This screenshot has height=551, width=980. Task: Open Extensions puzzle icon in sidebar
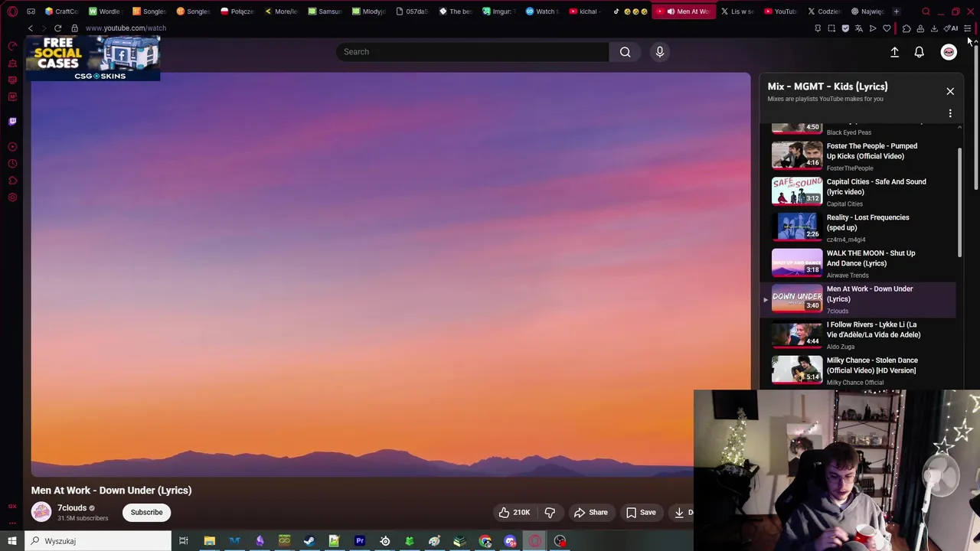[x=12, y=181]
